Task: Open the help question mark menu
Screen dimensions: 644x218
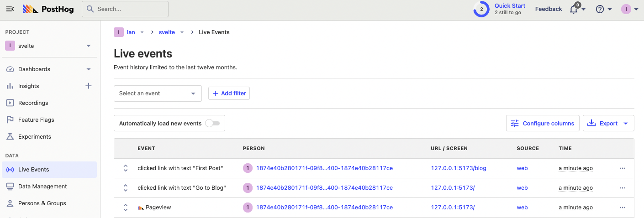Action: pos(600,9)
